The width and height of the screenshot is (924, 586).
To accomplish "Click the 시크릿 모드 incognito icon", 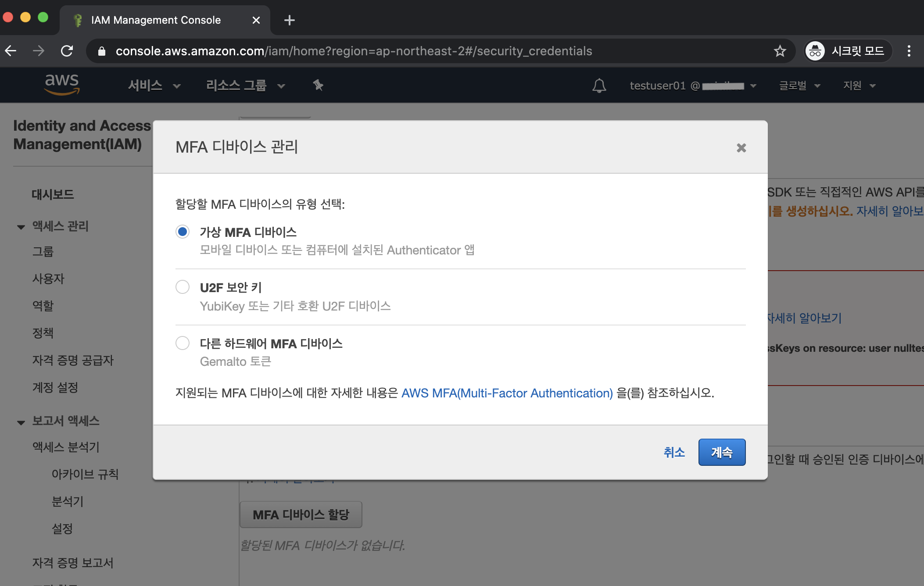I will [815, 51].
